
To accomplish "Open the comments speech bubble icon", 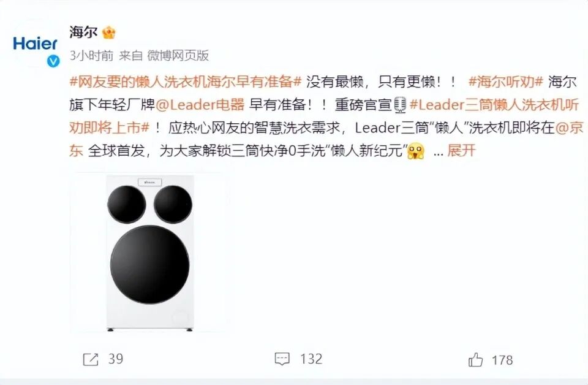I will coord(282,359).
